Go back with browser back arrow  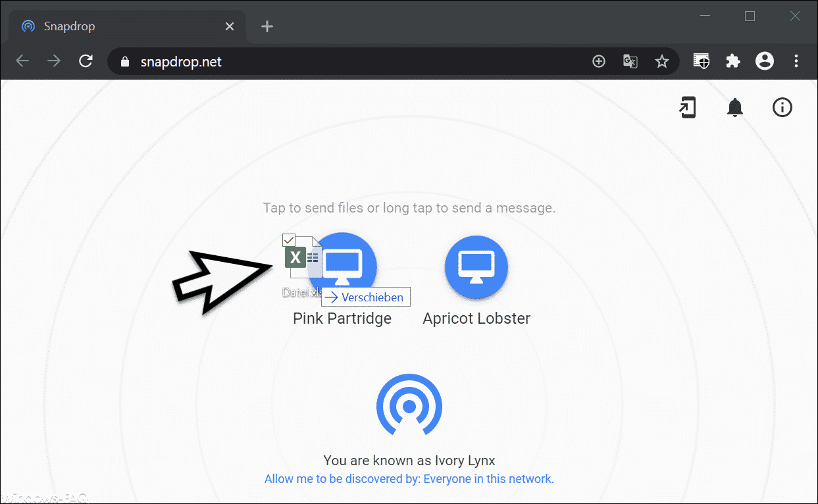22,61
